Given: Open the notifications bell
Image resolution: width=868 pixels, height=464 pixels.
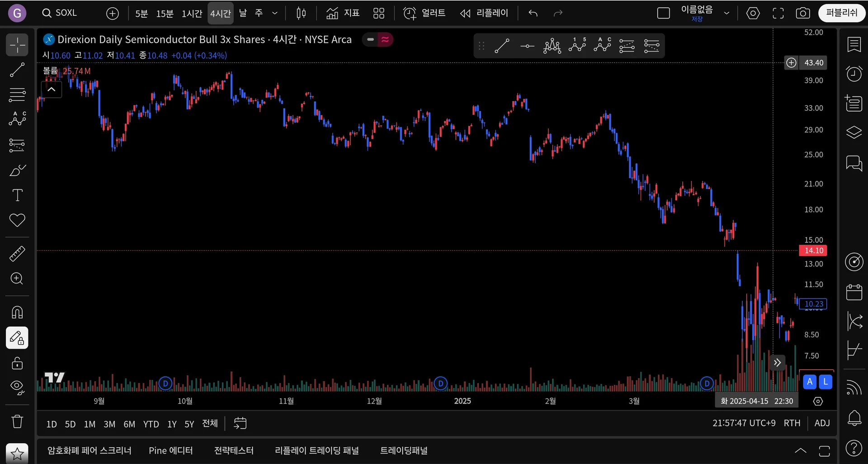Looking at the screenshot, I should point(854,418).
